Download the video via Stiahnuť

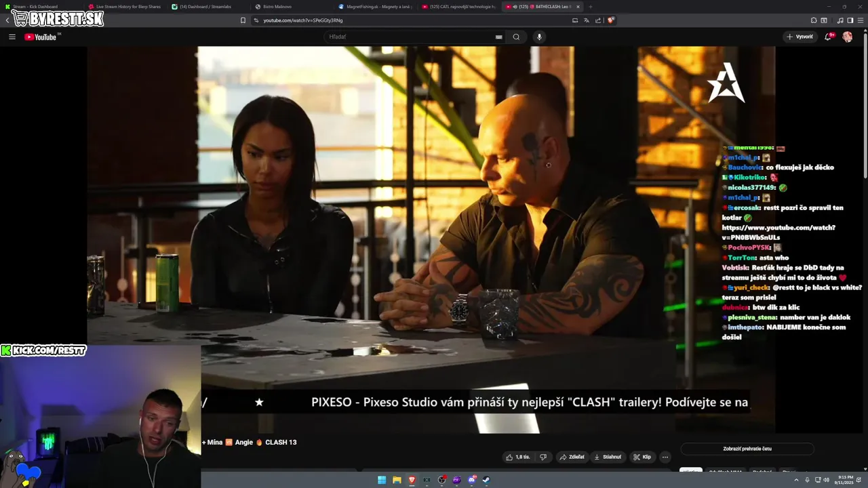(608, 457)
